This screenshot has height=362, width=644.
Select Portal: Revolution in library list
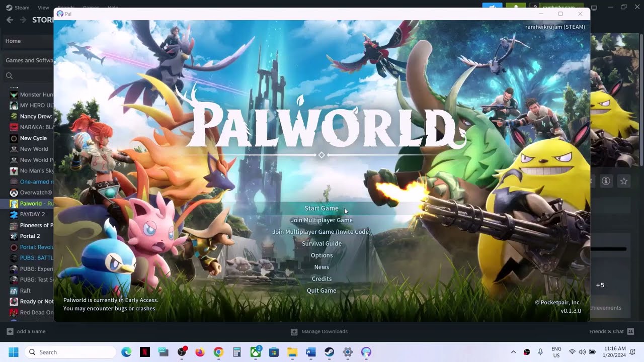[32, 247]
